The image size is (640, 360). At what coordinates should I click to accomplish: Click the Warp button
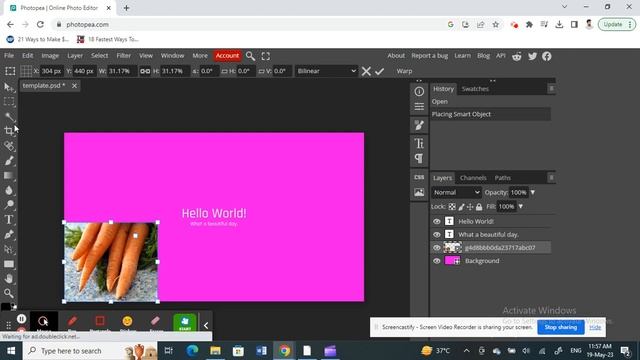point(404,71)
